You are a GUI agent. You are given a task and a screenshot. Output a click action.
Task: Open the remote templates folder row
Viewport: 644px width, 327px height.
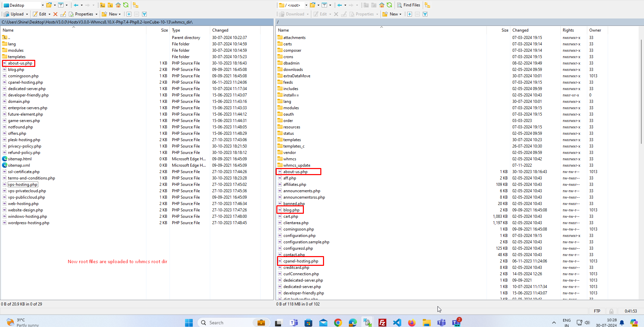[x=292, y=140]
